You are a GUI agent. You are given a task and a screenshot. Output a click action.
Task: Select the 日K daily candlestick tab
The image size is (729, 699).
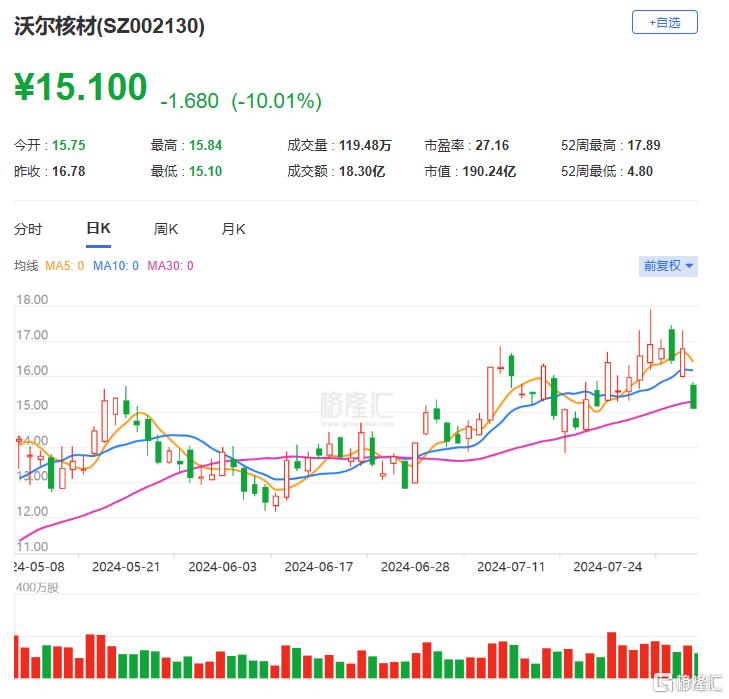pos(99,228)
